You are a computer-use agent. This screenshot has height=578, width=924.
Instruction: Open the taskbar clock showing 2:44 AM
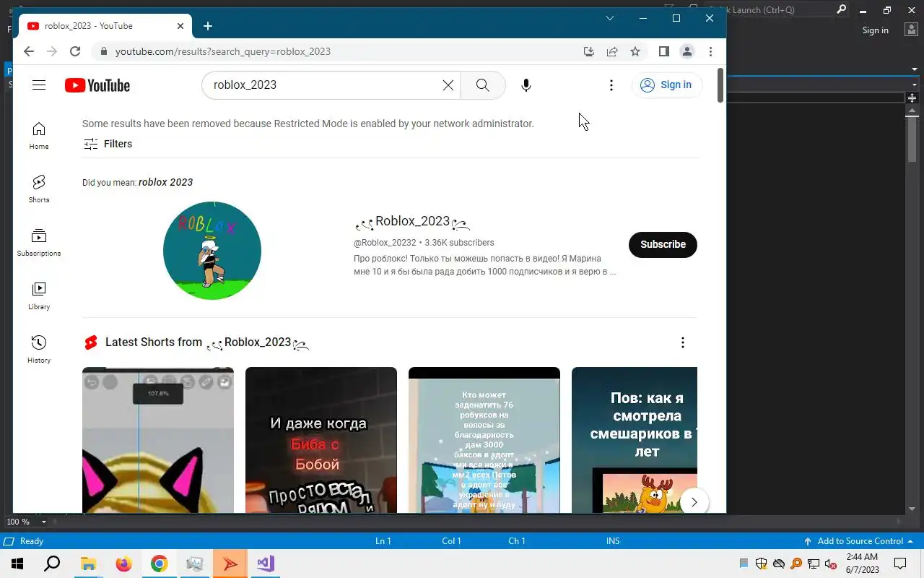click(x=861, y=564)
